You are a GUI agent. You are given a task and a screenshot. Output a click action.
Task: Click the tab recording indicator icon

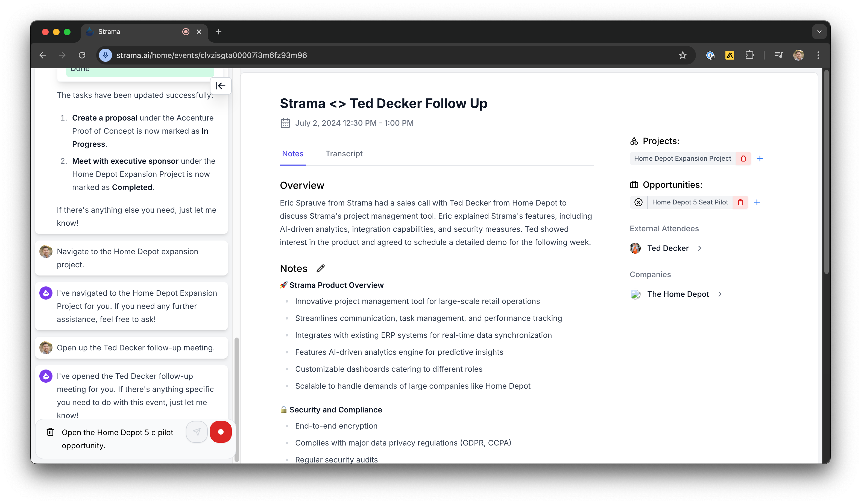pyautogui.click(x=186, y=32)
